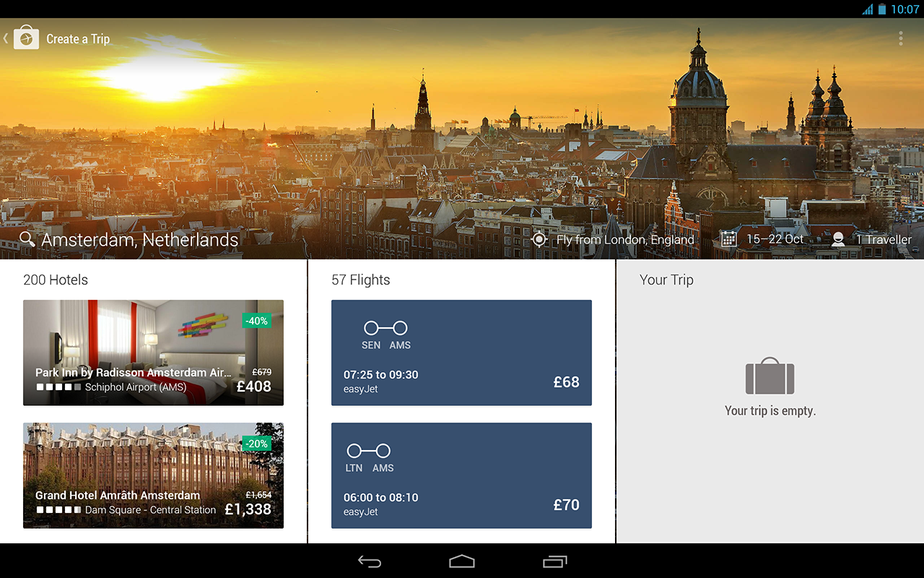
Task: Tap the crossed-out £1,654 price
Action: (x=258, y=495)
